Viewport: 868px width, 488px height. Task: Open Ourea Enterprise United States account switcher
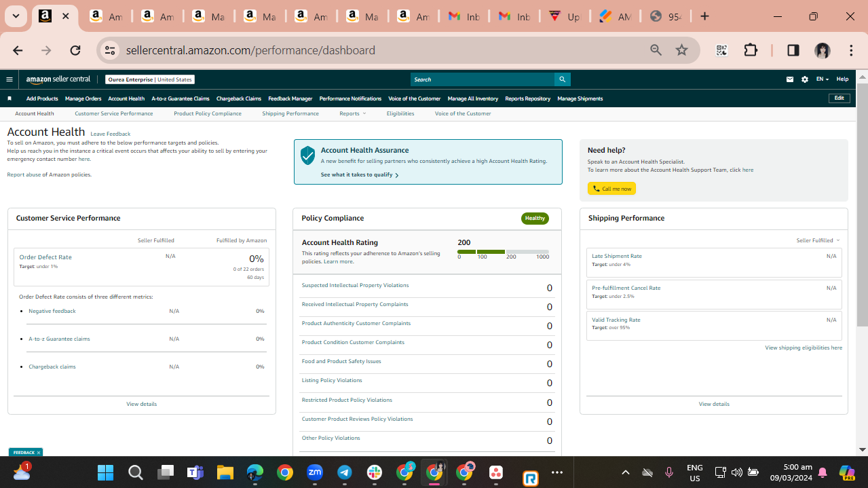[150, 79]
